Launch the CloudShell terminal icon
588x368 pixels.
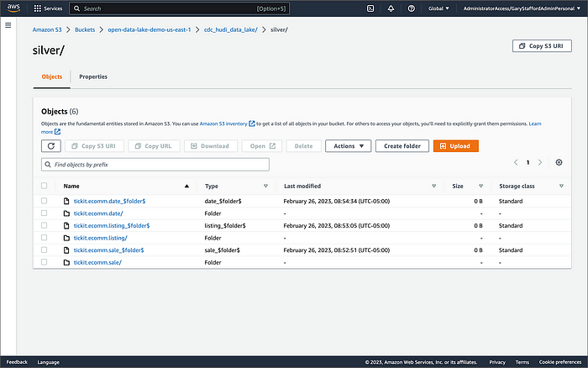click(x=370, y=8)
